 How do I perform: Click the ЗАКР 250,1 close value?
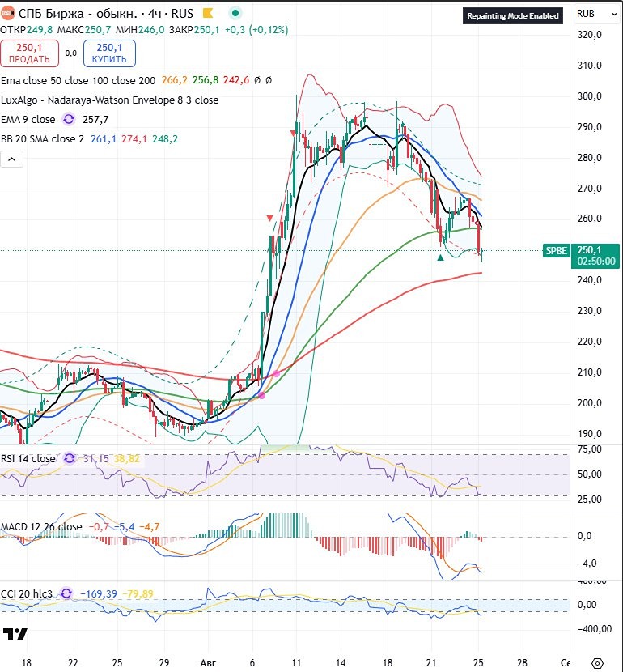tap(194, 30)
